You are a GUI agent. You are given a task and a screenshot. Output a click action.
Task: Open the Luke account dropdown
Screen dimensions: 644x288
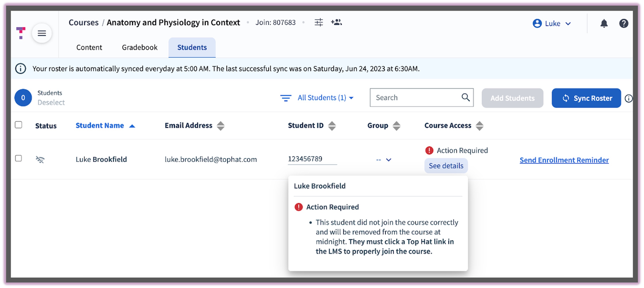tap(552, 23)
